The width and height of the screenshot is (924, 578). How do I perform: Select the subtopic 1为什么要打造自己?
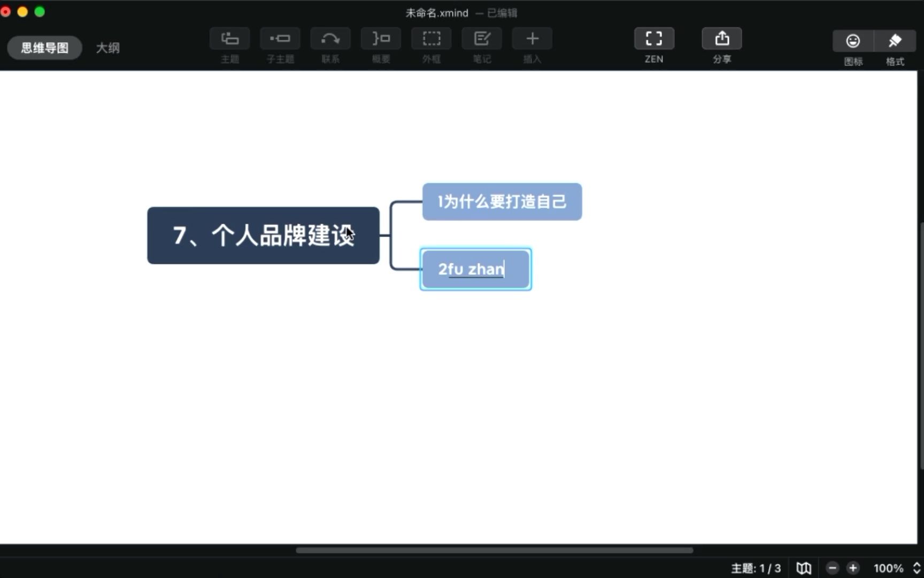tap(502, 202)
